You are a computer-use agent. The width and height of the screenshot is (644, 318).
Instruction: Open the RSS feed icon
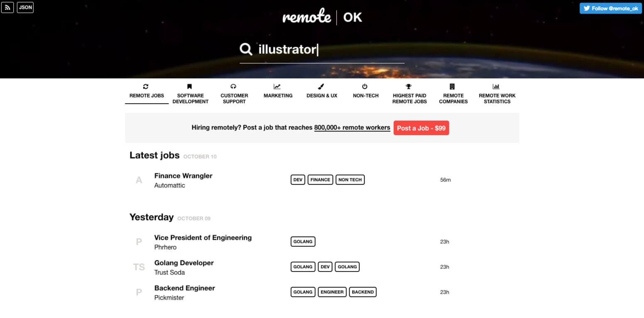pyautogui.click(x=7, y=7)
